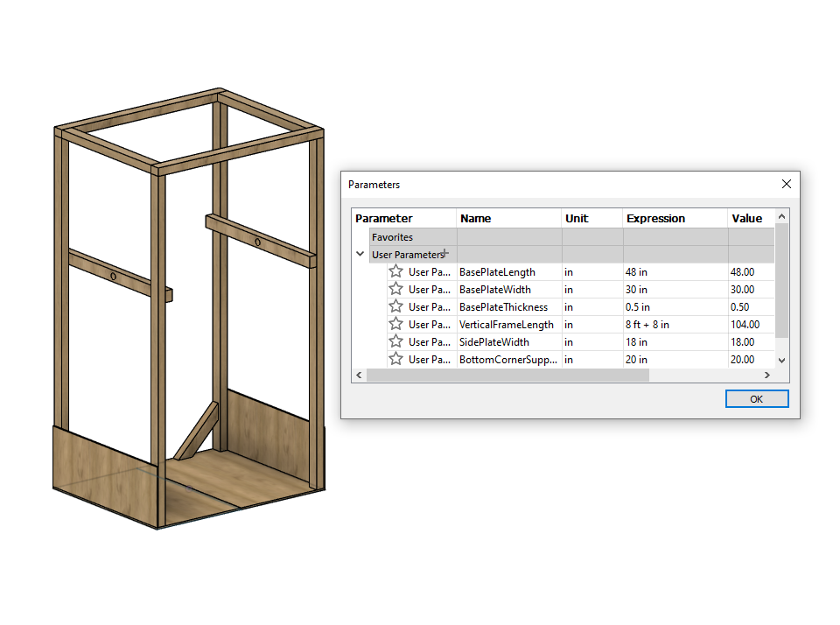The image size is (840, 625).
Task: Favorite the BasePlateThickness parameter star
Action: pos(395,306)
